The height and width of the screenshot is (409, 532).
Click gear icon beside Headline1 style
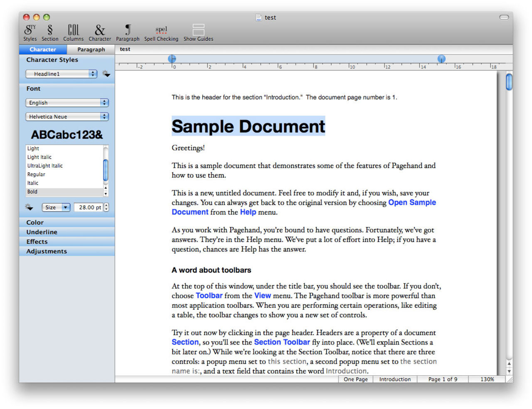coord(106,74)
